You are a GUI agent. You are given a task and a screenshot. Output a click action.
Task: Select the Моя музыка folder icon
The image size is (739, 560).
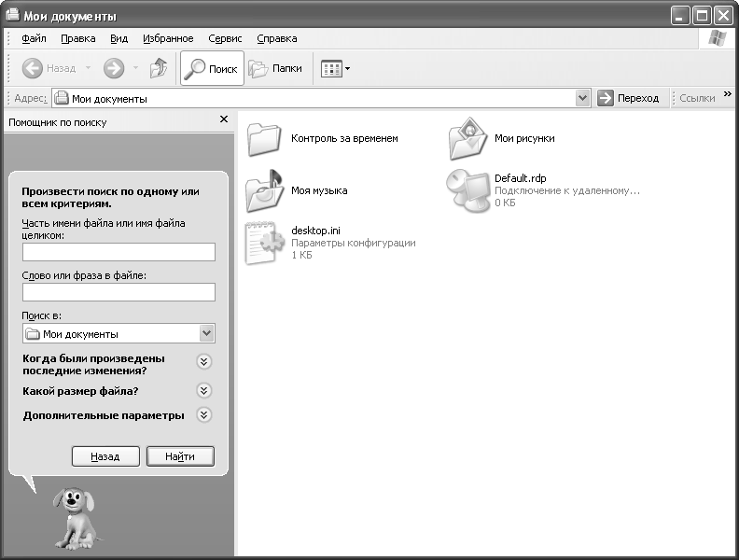[264, 190]
